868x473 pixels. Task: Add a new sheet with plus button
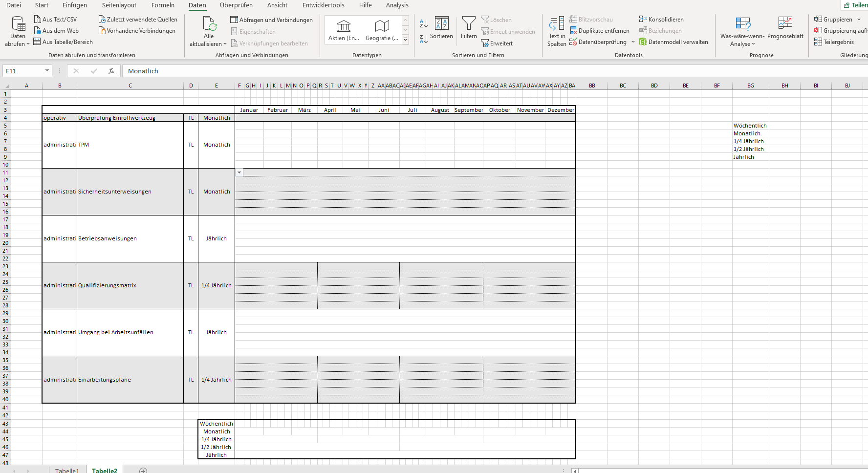143,471
